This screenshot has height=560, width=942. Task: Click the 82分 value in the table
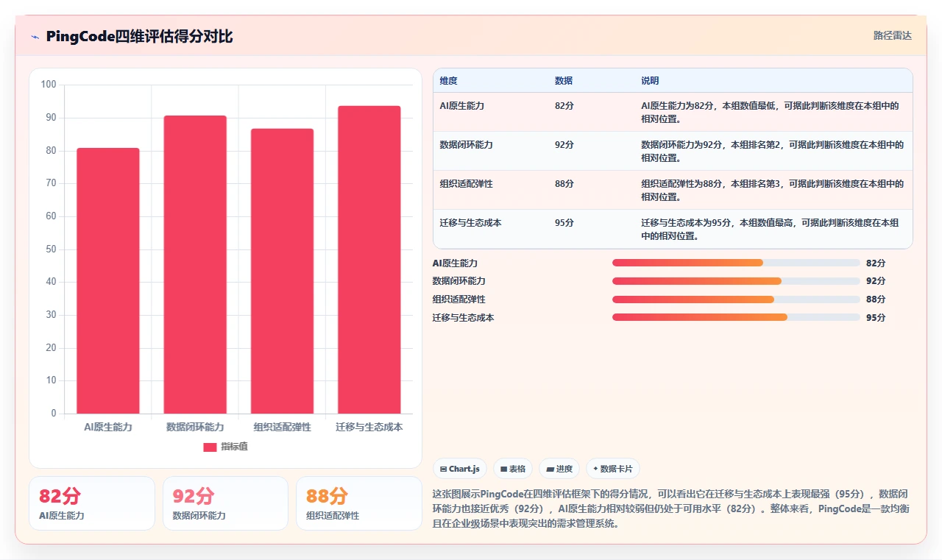(x=564, y=106)
